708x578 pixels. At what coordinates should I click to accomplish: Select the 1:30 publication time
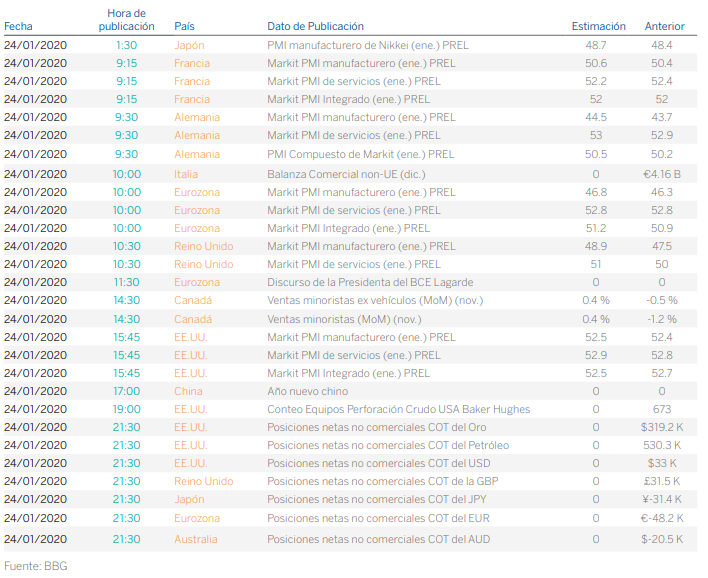pyautogui.click(x=126, y=45)
